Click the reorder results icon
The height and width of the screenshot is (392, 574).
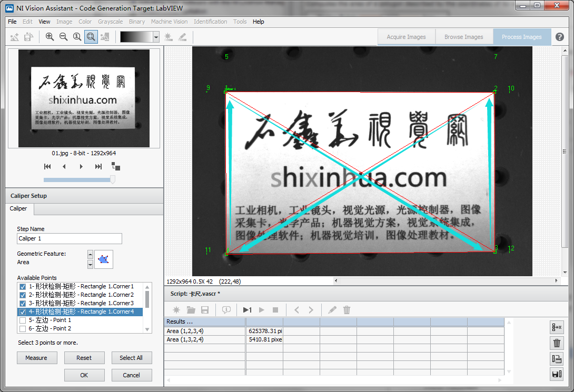(x=557, y=327)
